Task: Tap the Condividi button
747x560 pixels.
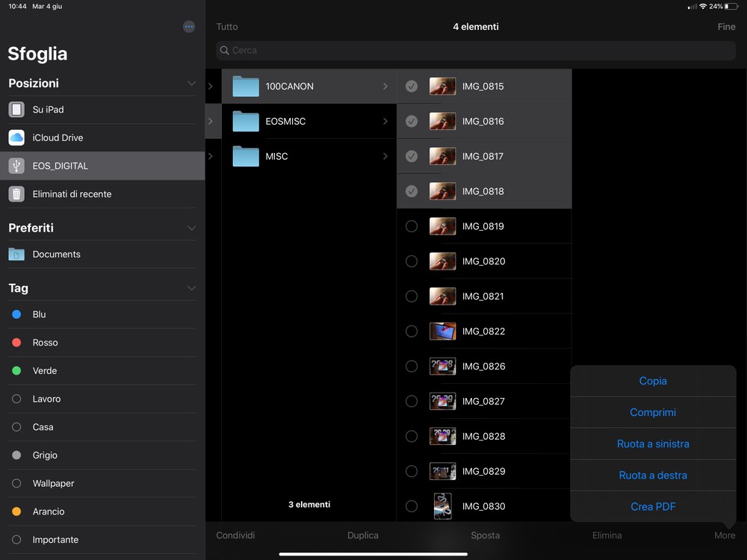Action: 235,535
